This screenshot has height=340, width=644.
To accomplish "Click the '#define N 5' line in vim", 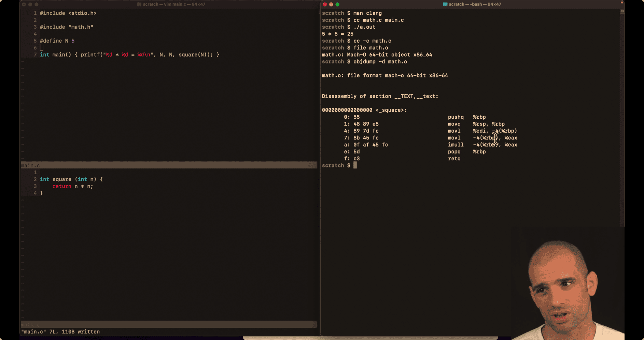I will [57, 41].
